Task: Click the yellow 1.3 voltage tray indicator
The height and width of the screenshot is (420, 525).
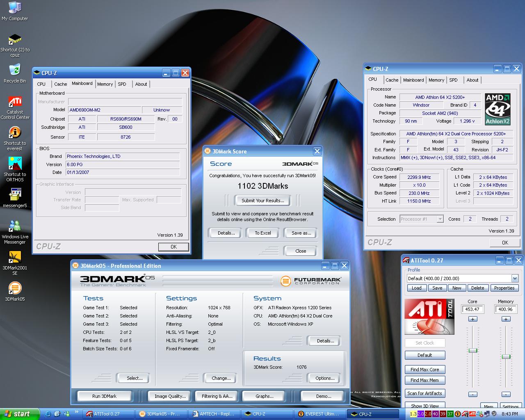Action: click(413, 414)
